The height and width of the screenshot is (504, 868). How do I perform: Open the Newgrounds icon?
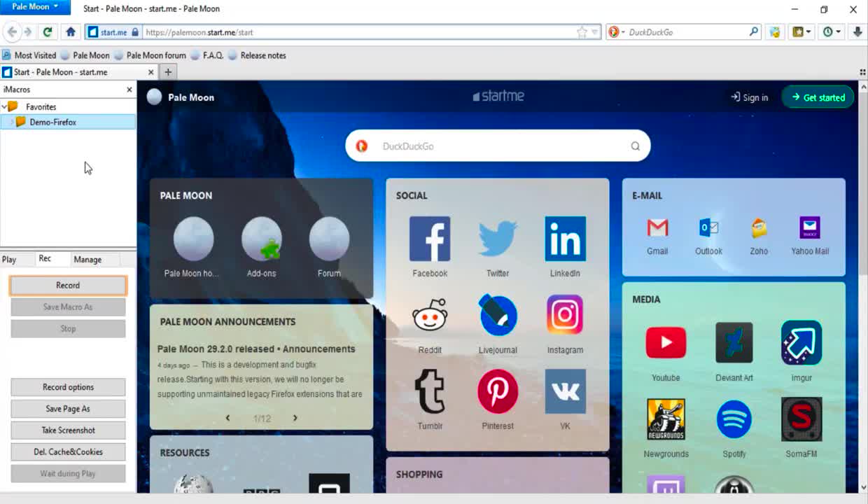pyautogui.click(x=666, y=419)
